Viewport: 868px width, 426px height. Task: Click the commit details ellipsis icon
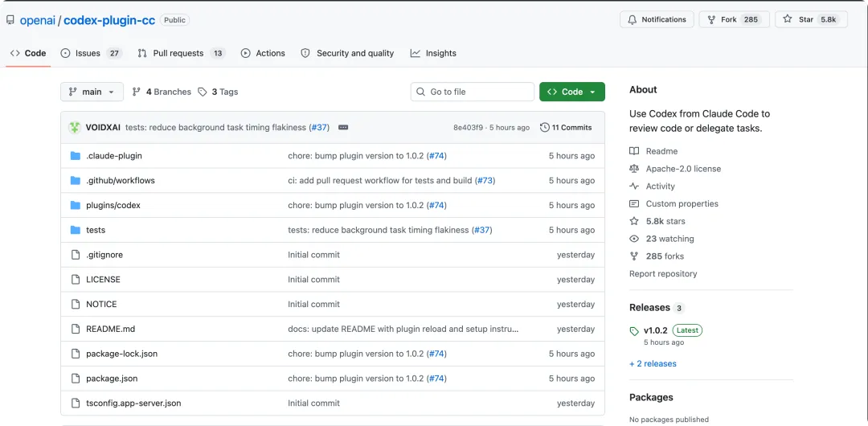(343, 127)
